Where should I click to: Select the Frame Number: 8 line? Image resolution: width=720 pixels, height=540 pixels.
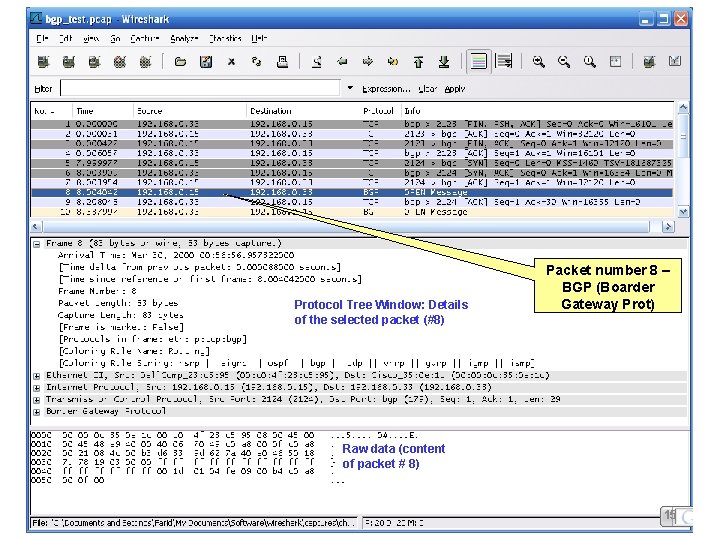coord(97,291)
